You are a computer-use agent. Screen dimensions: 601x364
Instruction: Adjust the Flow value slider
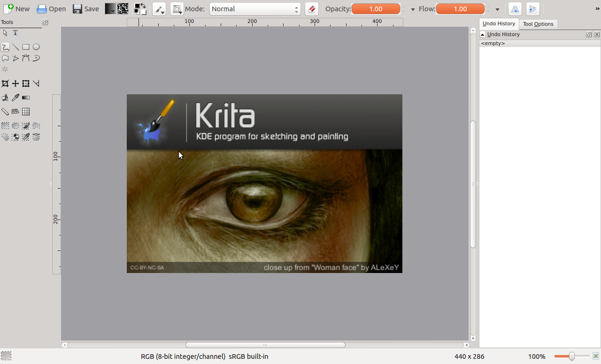[460, 8]
